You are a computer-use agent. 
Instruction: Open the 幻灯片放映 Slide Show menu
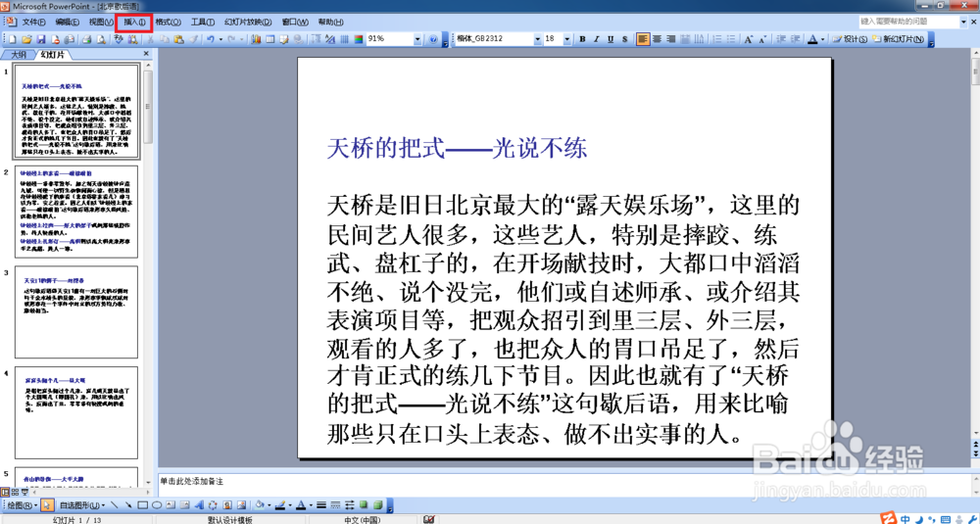[248, 22]
